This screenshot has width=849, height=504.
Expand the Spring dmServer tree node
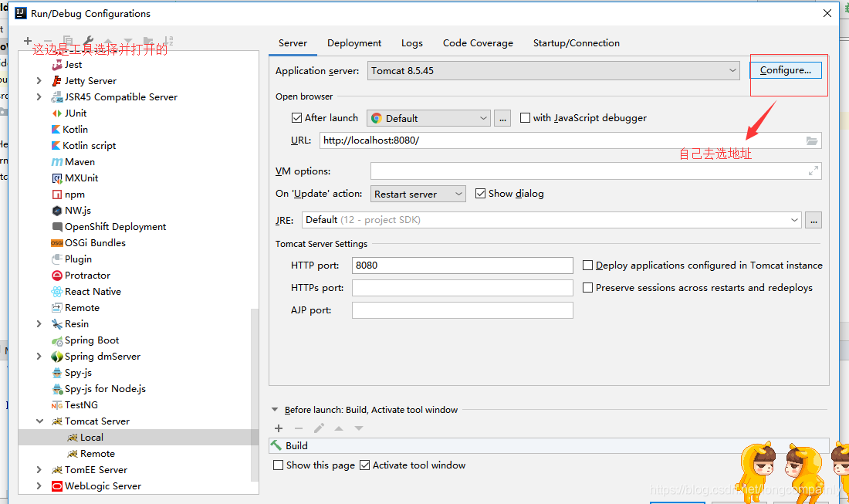pyautogui.click(x=39, y=357)
